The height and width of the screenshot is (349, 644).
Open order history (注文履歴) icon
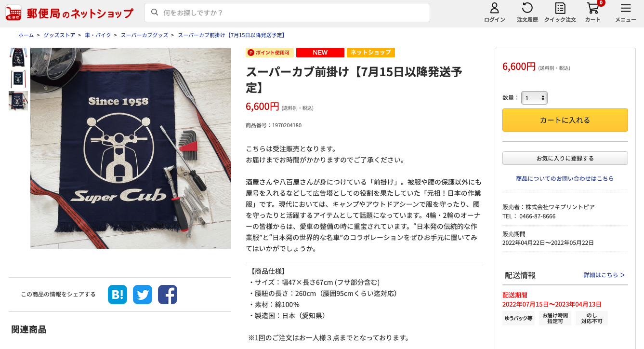click(x=527, y=13)
